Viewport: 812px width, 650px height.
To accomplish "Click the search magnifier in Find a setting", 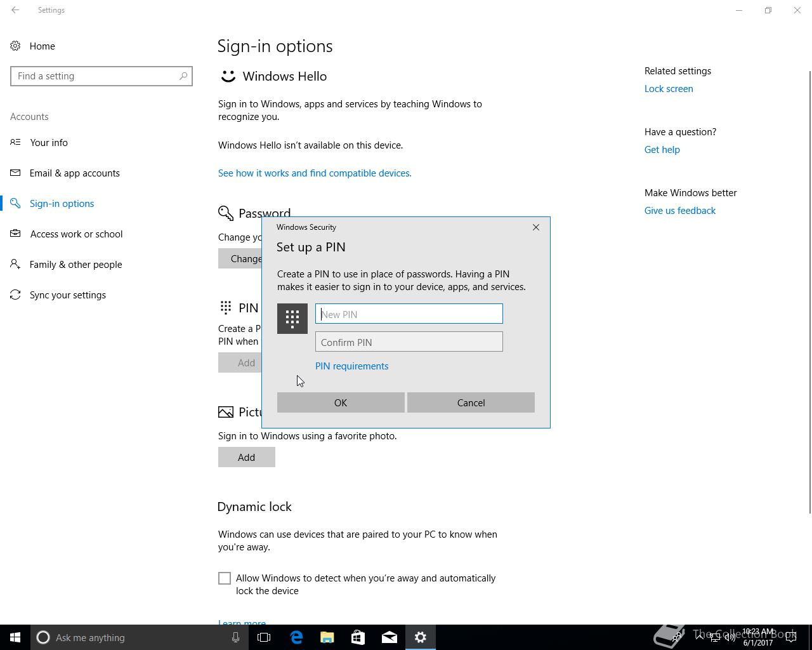I will click(183, 76).
